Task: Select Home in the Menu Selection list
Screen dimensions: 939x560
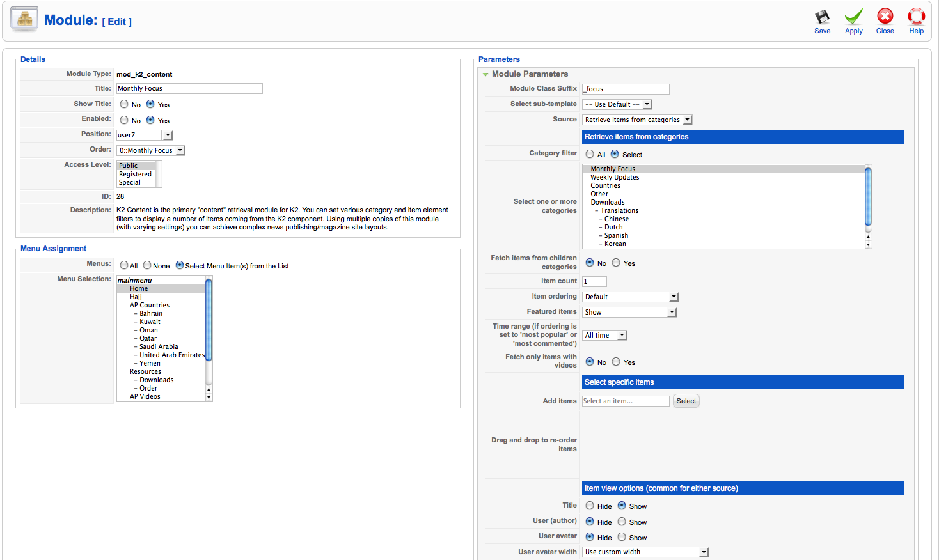Action: coord(138,288)
